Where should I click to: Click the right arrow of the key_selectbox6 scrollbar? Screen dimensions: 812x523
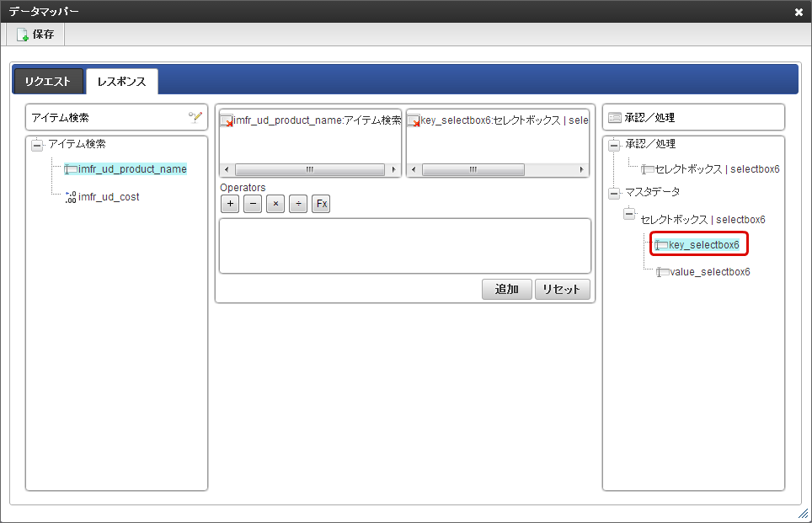pyautogui.click(x=581, y=169)
